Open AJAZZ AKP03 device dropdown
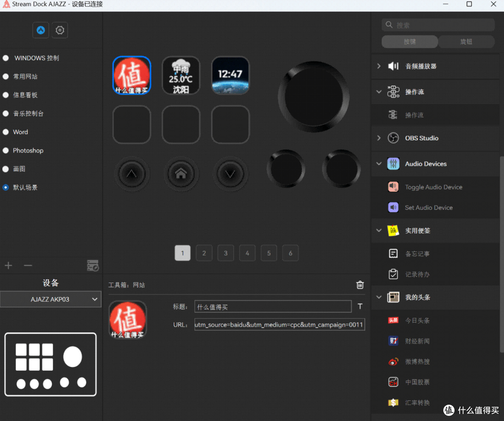Image resolution: width=504 pixels, height=421 pixels. (x=50, y=299)
